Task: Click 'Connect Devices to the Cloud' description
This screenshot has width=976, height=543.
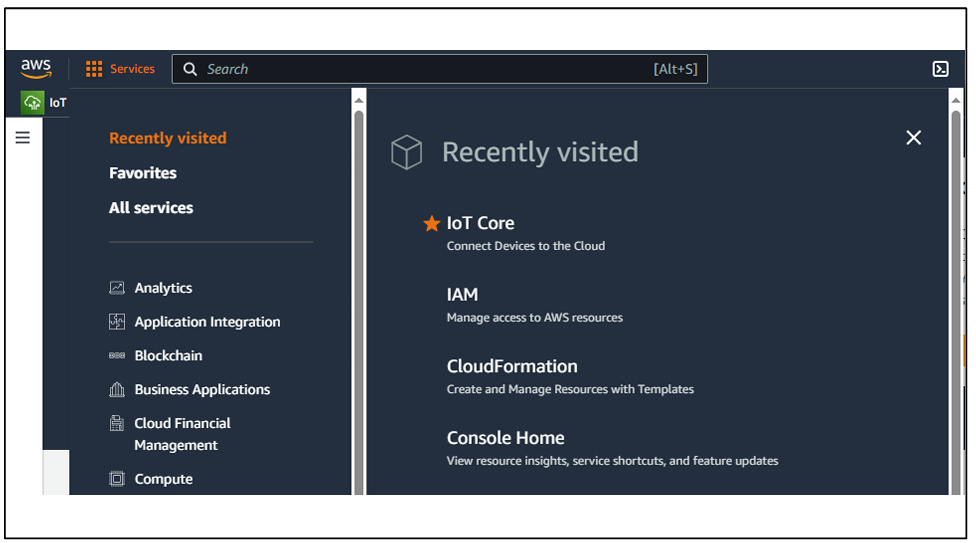Action: point(526,246)
